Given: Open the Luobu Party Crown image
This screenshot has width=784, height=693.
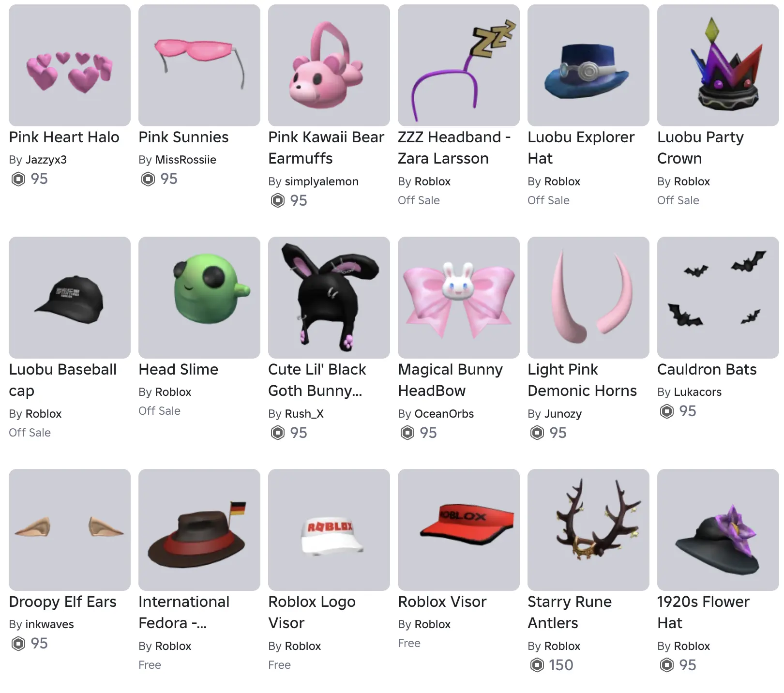Looking at the screenshot, I should [x=718, y=65].
